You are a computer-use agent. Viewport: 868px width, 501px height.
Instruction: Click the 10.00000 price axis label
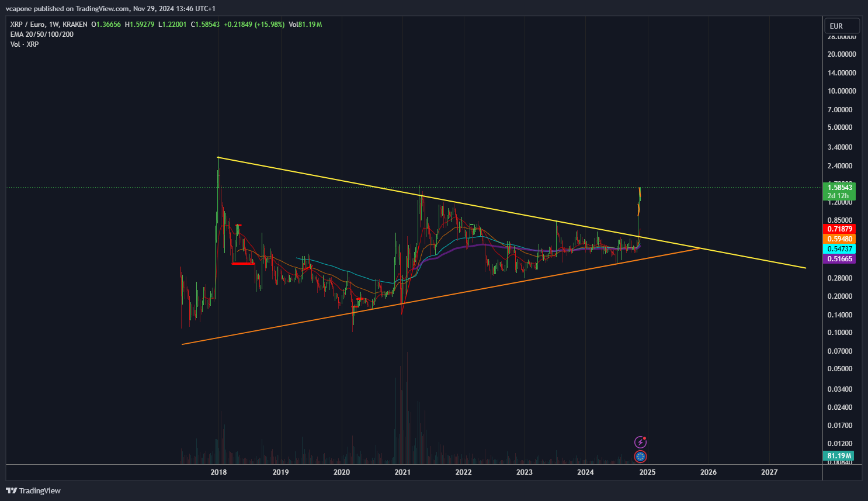pyautogui.click(x=842, y=91)
